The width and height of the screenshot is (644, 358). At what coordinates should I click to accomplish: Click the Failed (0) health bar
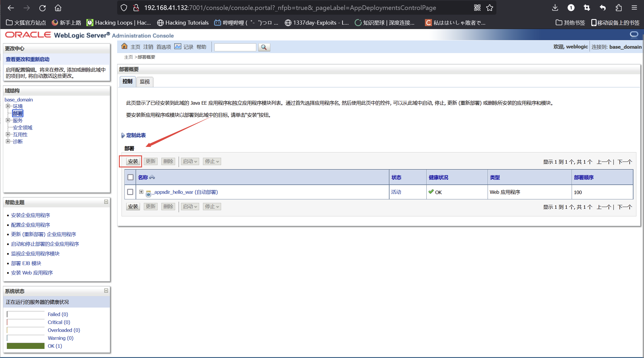[26, 314]
